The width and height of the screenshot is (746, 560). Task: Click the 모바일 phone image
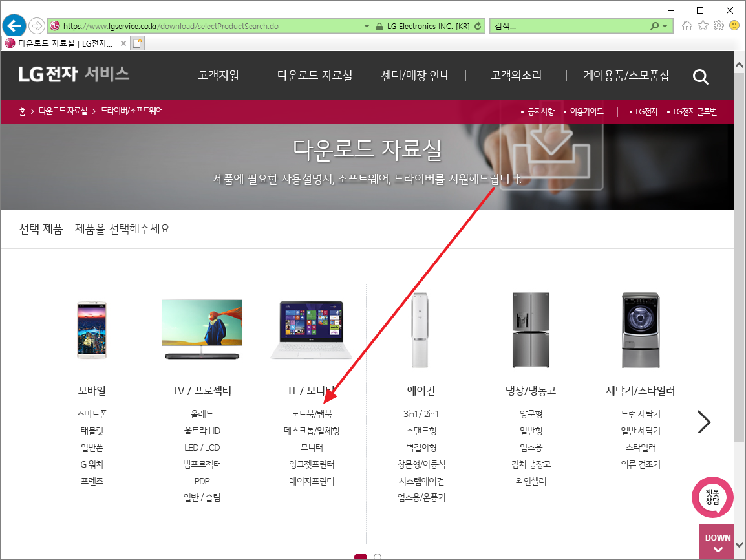click(92, 330)
